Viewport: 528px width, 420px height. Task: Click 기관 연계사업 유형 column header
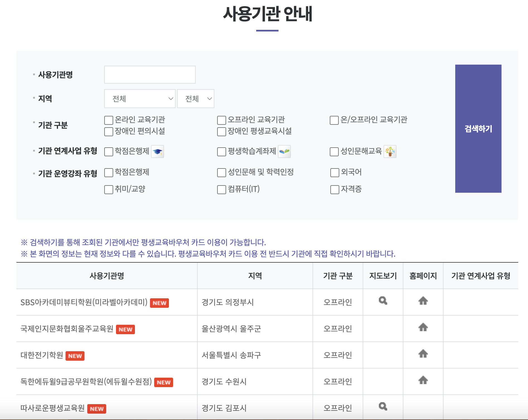481,276
